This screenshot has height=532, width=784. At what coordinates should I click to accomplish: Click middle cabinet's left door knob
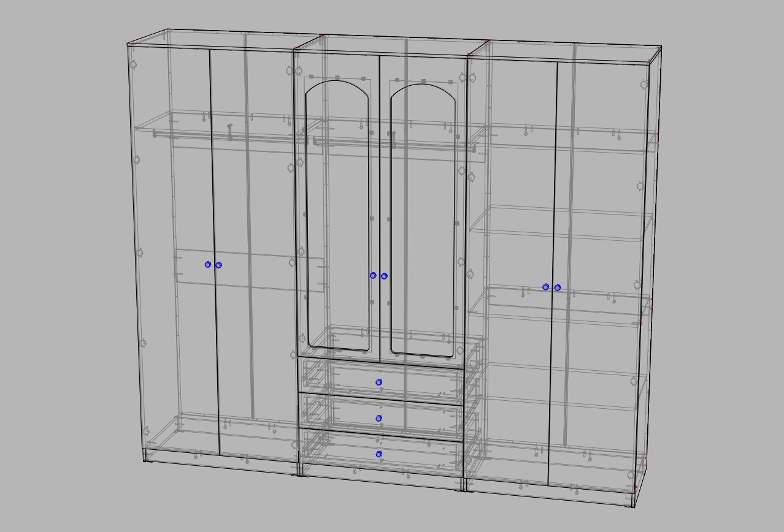click(373, 276)
